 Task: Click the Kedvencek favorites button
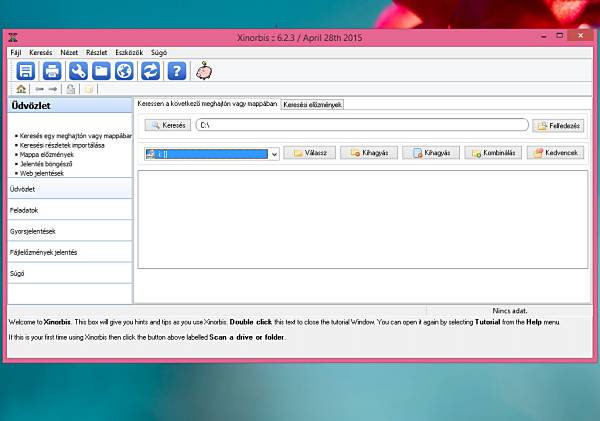pos(555,153)
